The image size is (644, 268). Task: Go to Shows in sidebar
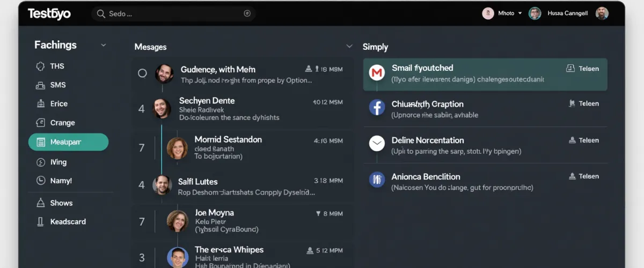[x=61, y=203]
